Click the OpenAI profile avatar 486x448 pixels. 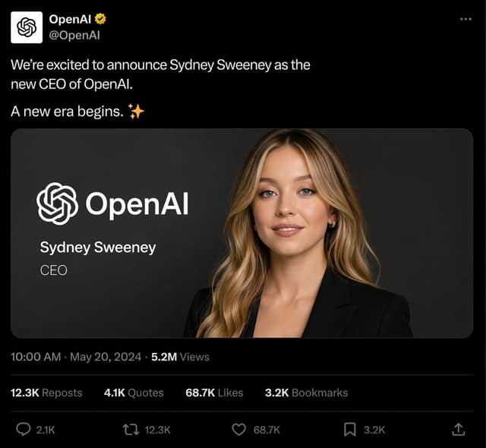(x=27, y=27)
